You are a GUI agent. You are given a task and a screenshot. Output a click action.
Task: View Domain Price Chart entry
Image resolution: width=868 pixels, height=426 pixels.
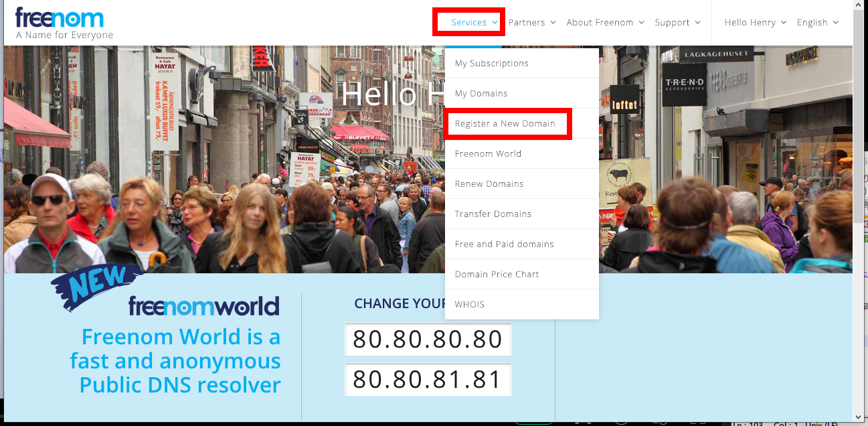[x=522, y=274]
